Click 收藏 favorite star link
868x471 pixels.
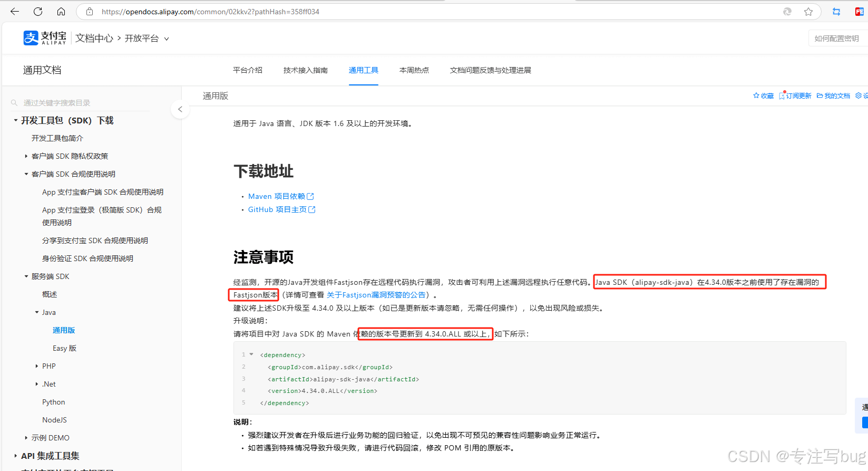click(763, 95)
